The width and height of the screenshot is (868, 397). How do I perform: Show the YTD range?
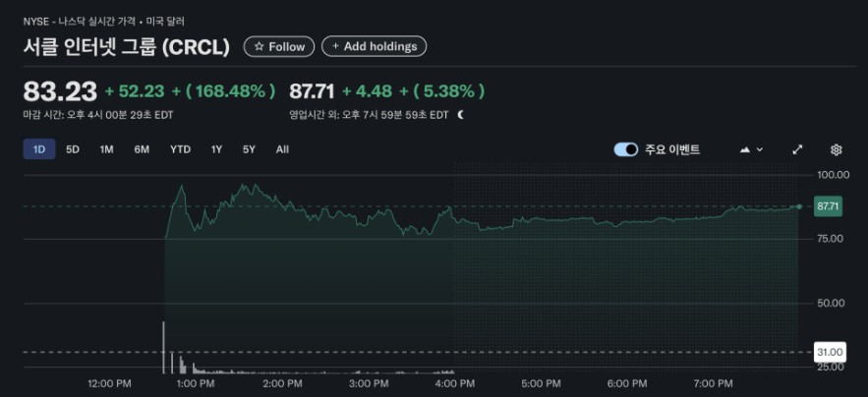point(181,149)
